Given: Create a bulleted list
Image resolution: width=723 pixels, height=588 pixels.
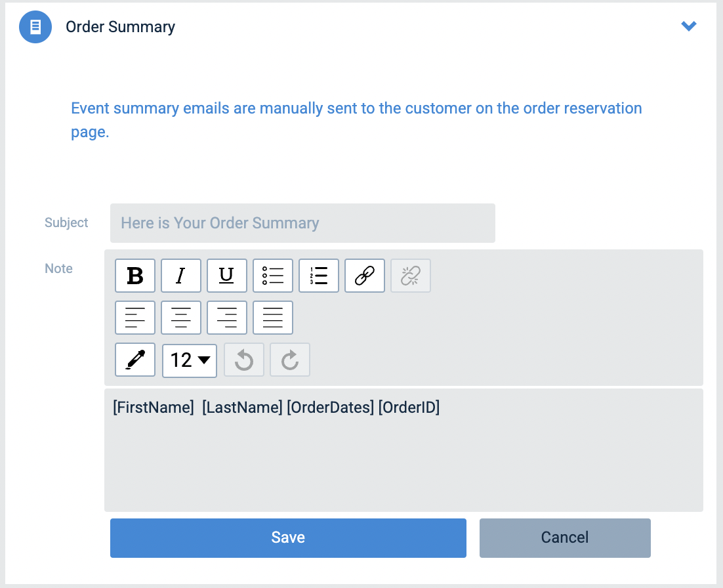Looking at the screenshot, I should click(x=273, y=276).
